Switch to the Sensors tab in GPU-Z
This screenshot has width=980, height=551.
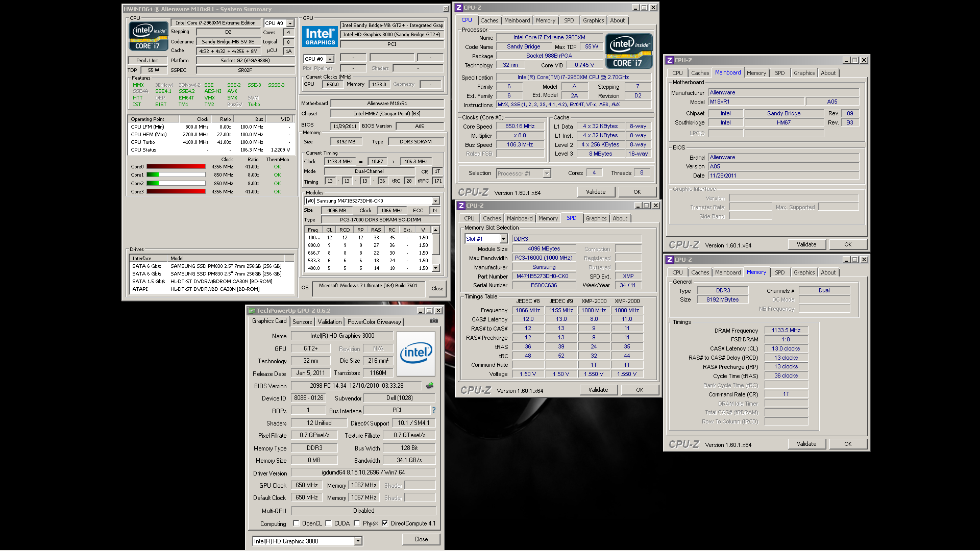[x=302, y=322]
